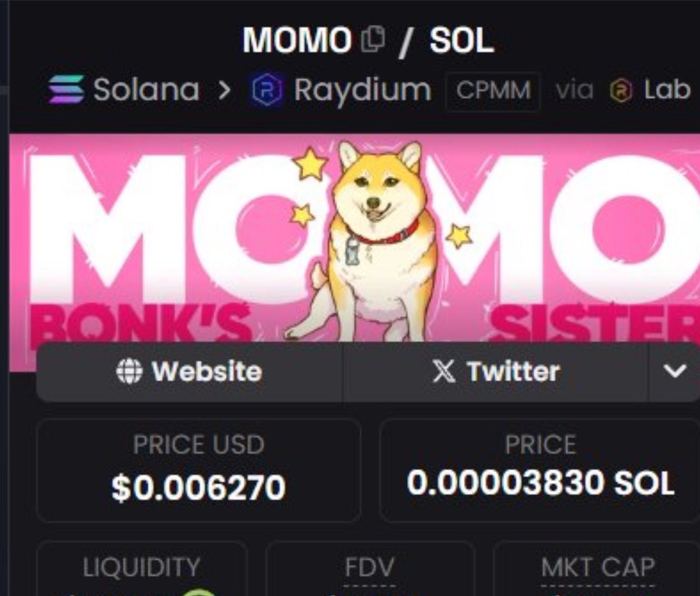This screenshot has height=596, width=700.
Task: Click the breadcrumb arrow after Solana
Action: [x=225, y=91]
